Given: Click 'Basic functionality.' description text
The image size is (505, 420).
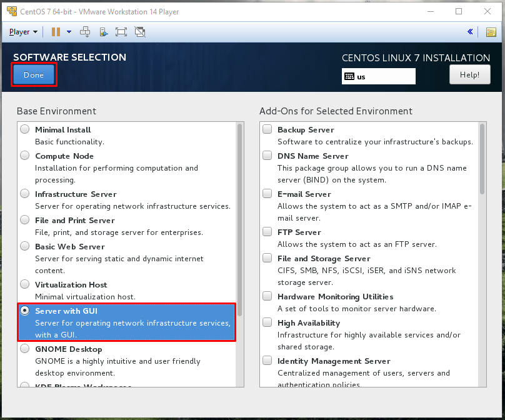Looking at the screenshot, I should click(69, 142).
